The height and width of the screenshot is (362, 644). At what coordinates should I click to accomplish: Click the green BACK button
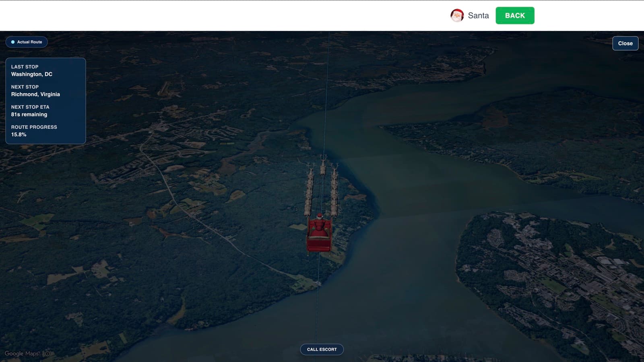pyautogui.click(x=515, y=15)
